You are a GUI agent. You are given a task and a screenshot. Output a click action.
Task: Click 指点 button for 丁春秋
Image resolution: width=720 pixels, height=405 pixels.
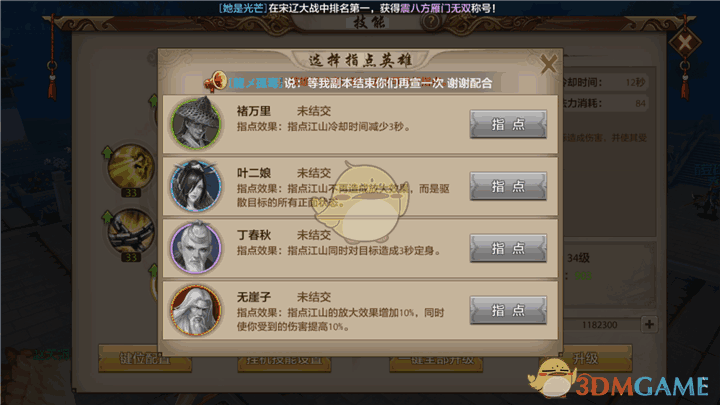click(x=508, y=248)
